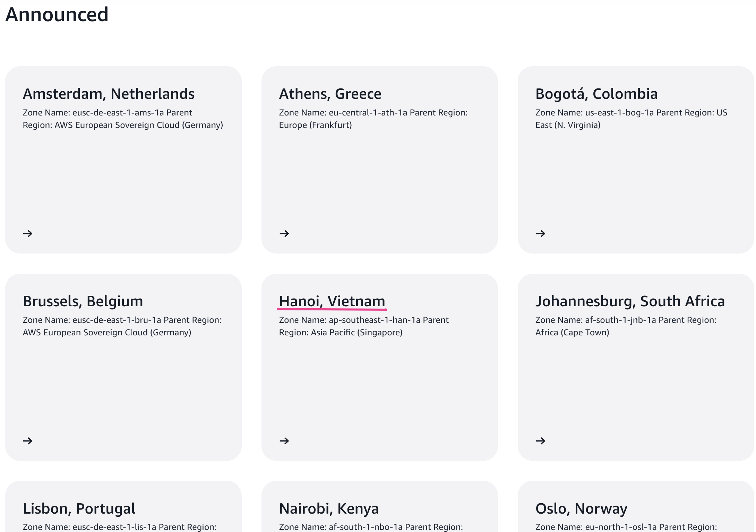756x532 pixels.
Task: Open the Johannesburg, South Africa heading
Action: tap(630, 301)
